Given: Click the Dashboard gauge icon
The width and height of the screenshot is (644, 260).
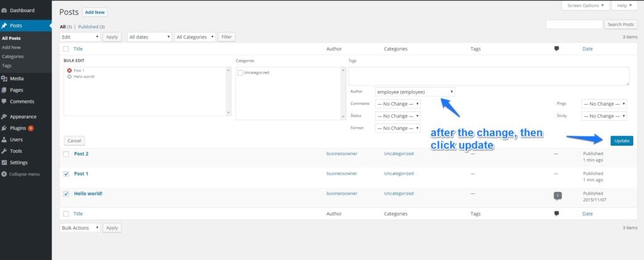Looking at the screenshot, I should 4,10.
